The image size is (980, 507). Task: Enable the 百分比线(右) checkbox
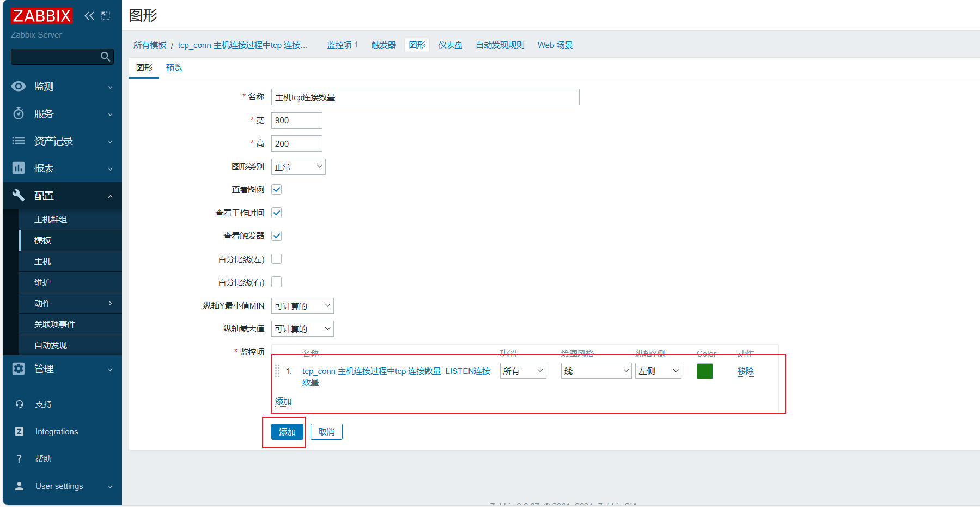(277, 282)
